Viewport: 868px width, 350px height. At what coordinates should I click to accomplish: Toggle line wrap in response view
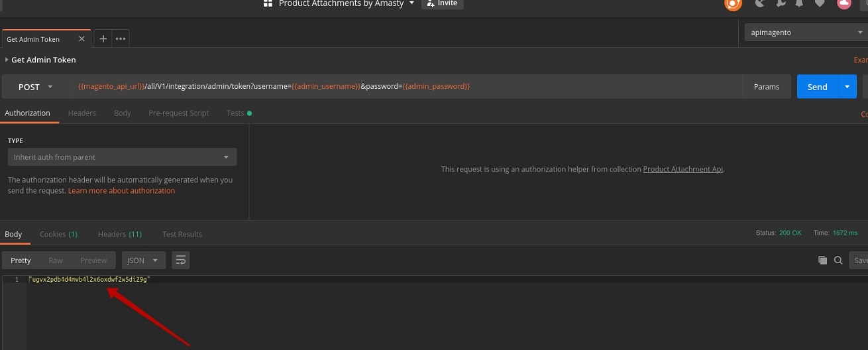180,261
